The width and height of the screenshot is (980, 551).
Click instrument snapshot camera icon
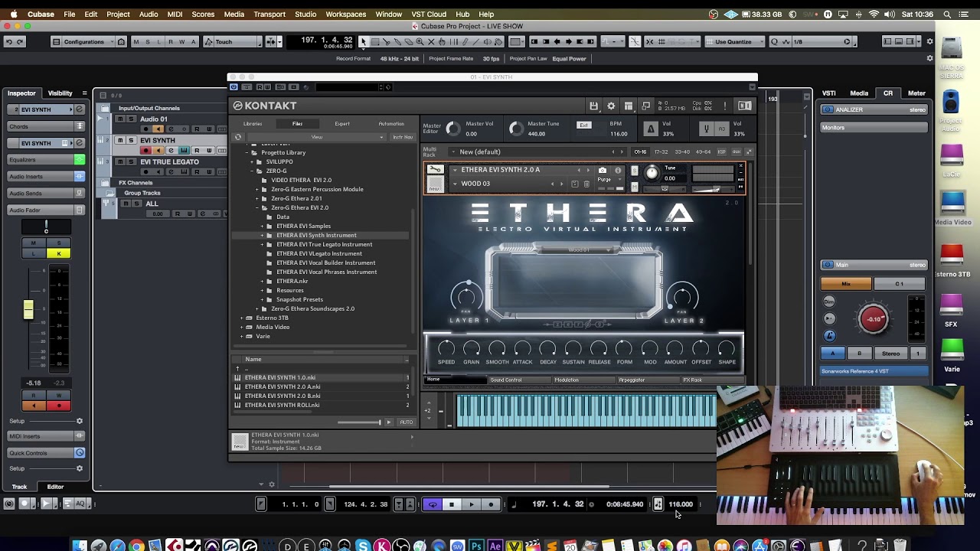click(x=603, y=170)
